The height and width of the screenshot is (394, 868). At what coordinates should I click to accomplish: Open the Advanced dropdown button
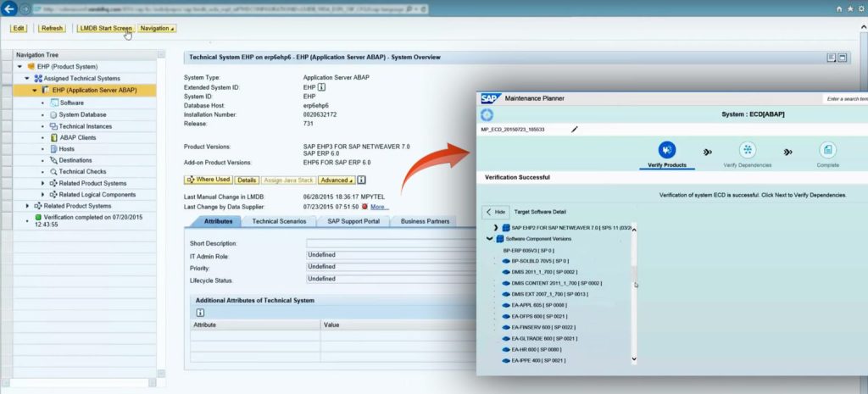337,180
